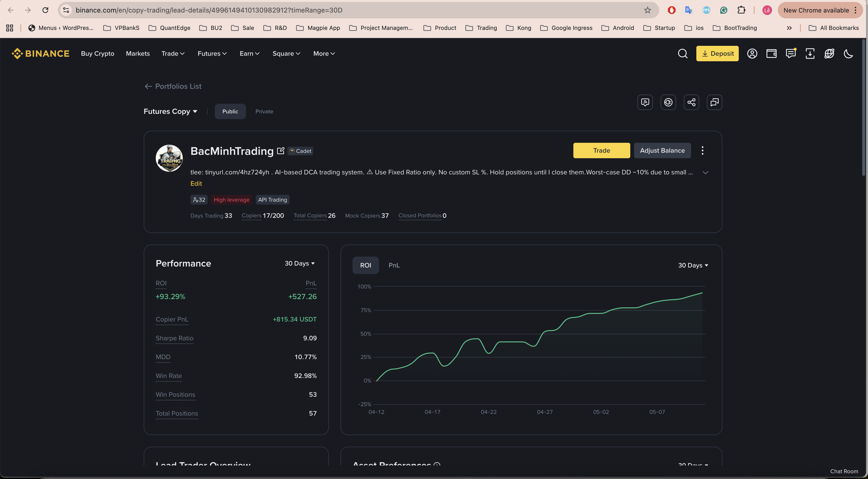Click the BacMinhTrading profile avatar
The width and height of the screenshot is (868, 479).
click(169, 158)
